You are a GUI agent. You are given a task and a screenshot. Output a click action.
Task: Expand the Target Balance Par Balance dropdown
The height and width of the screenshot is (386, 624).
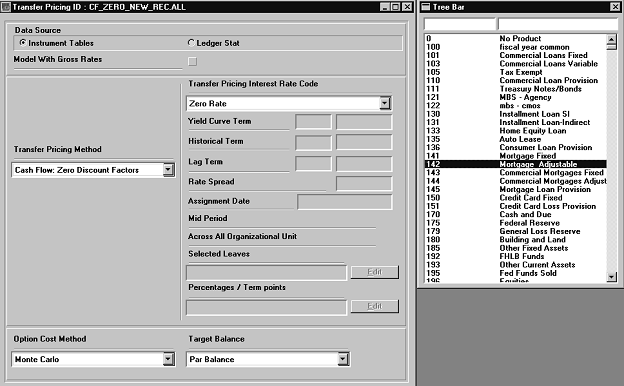coord(343,359)
